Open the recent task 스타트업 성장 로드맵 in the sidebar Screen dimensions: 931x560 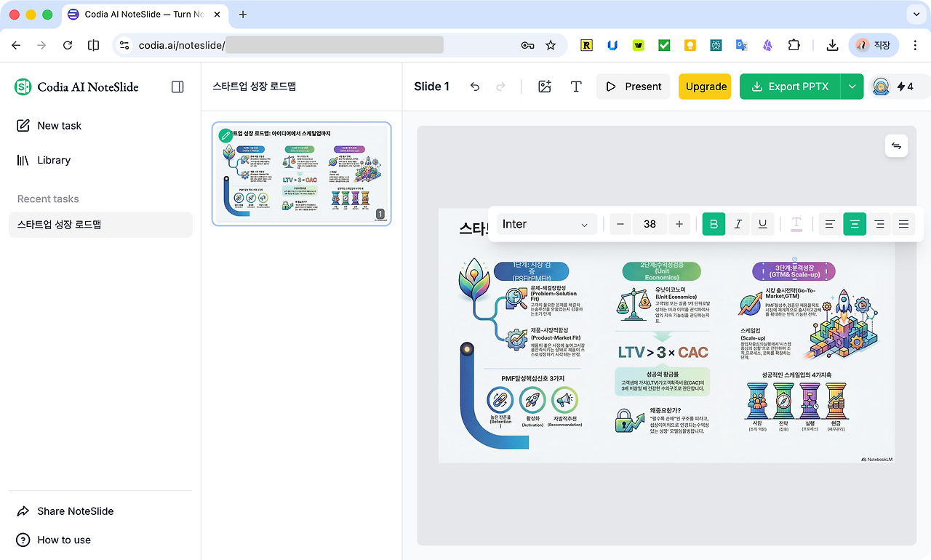pyautogui.click(x=100, y=225)
